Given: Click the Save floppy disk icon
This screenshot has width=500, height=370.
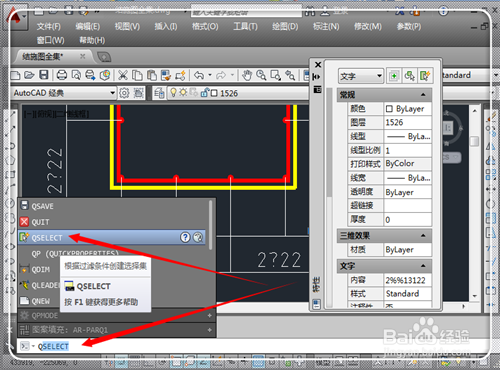Looking at the screenshot, I should pos(44,75).
